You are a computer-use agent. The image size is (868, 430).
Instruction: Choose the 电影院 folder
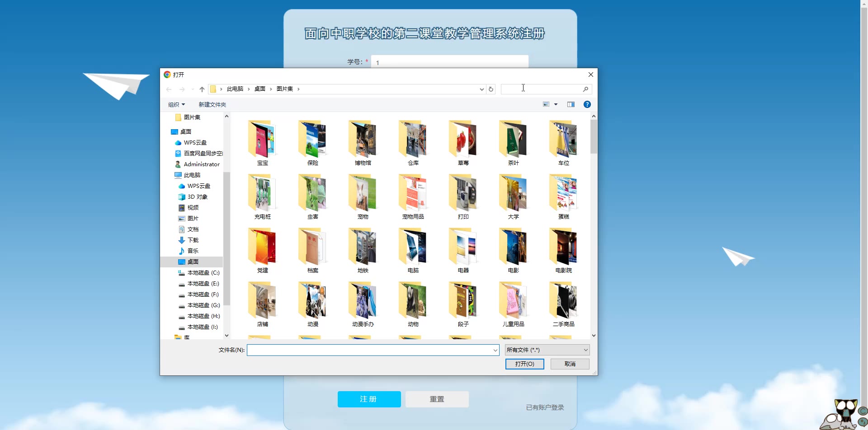(x=564, y=251)
